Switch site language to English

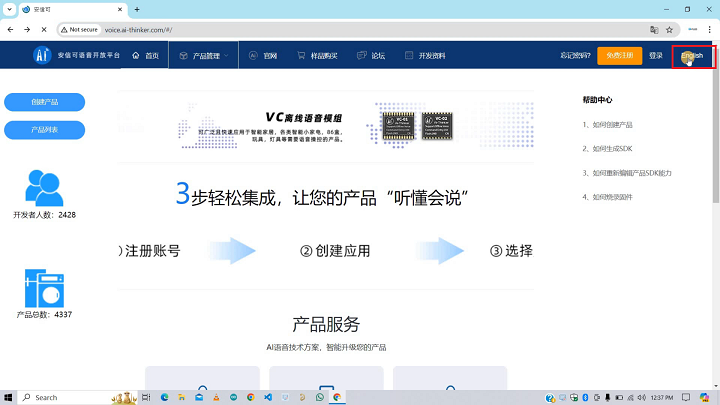[692, 56]
